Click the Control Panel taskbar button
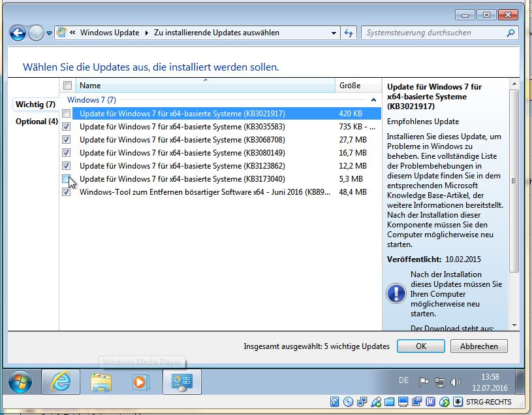 182,382
